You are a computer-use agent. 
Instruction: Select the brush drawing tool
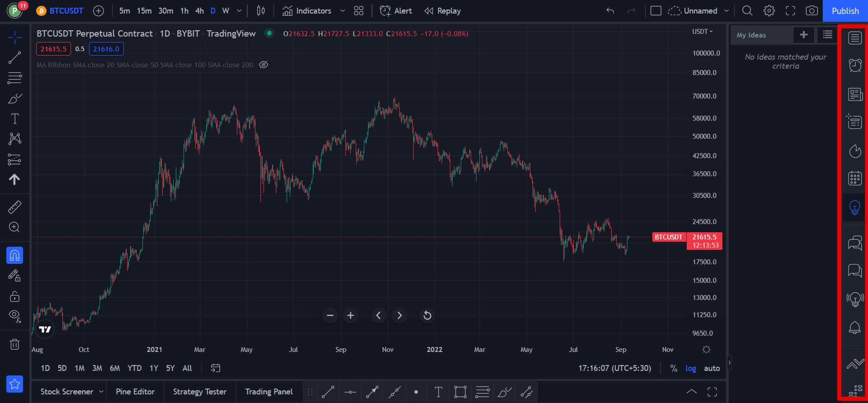pos(14,98)
